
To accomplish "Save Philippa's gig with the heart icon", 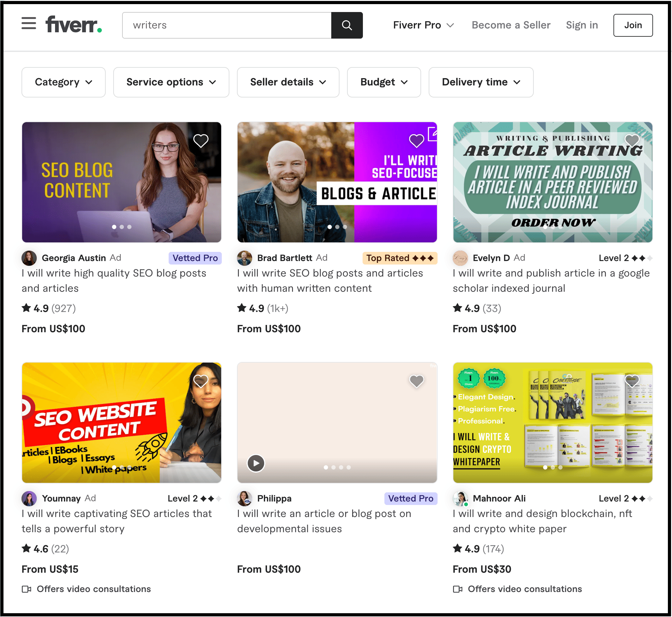I will 416,381.
